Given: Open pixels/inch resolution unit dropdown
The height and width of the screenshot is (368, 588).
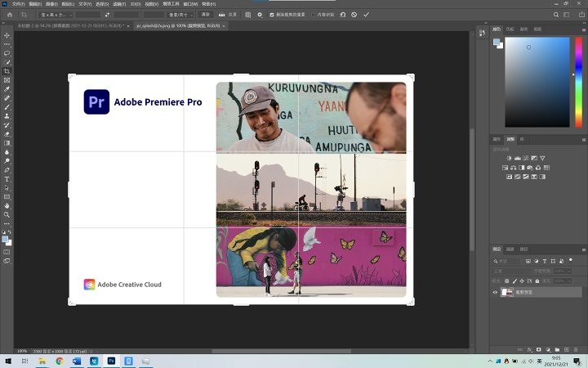Looking at the screenshot, I should click(180, 15).
